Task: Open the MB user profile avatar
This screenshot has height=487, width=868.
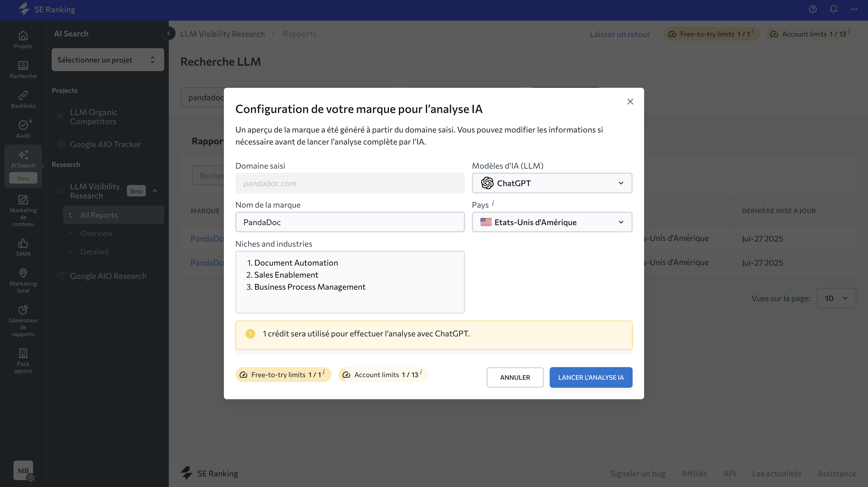Action: coord(23,470)
